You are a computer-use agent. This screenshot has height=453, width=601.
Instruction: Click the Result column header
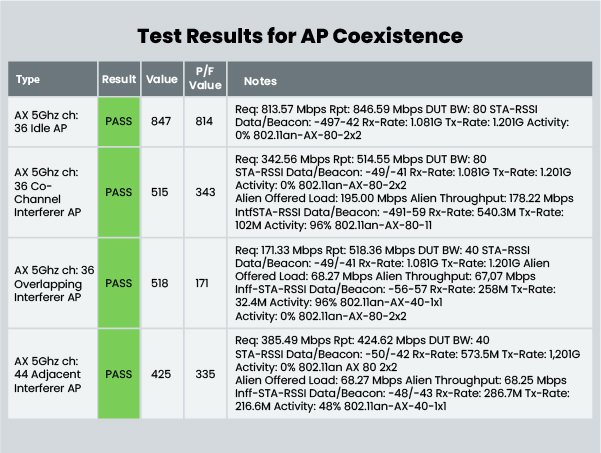coord(119,80)
